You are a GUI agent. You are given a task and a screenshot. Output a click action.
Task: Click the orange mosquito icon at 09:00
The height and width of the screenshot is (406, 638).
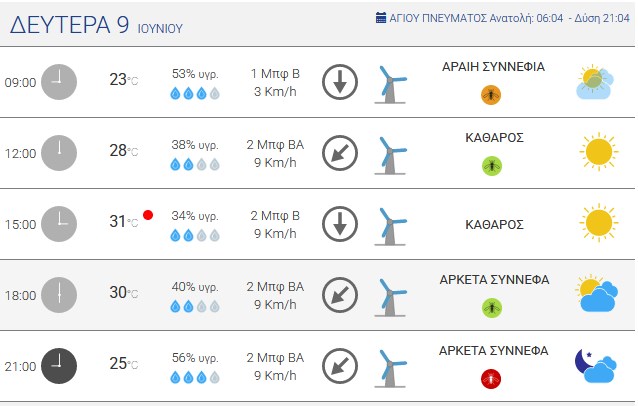(x=491, y=95)
